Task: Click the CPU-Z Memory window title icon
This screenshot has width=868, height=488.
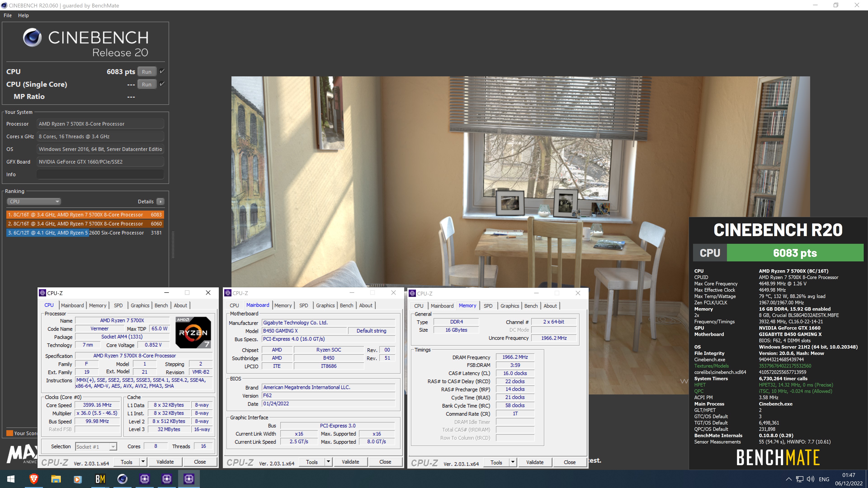Action: pyautogui.click(x=413, y=293)
